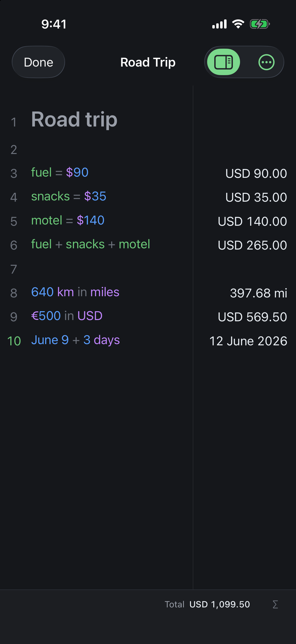Select the USD 569.50 conversion result
Screen dimensions: 296x644
pos(252,317)
